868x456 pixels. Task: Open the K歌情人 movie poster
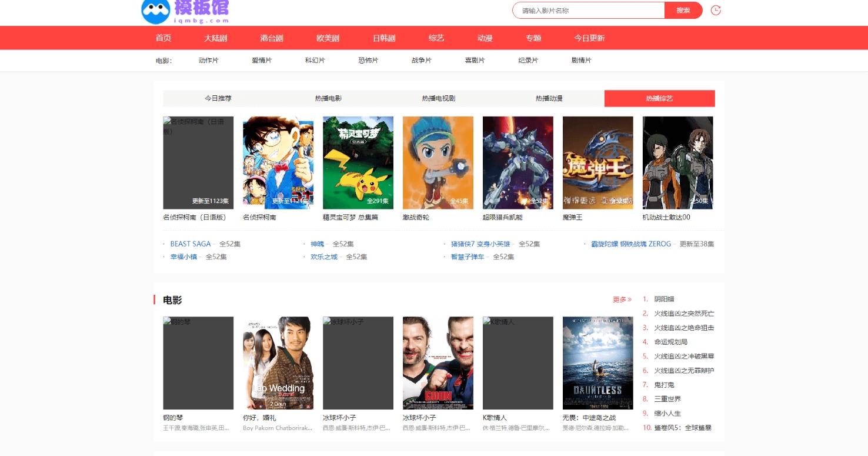tap(518, 363)
